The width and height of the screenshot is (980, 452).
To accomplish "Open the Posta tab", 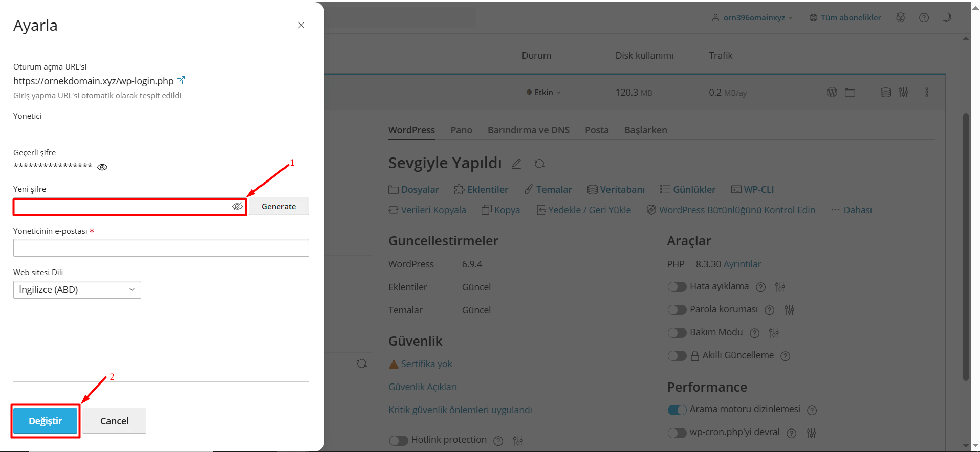I will [x=597, y=130].
